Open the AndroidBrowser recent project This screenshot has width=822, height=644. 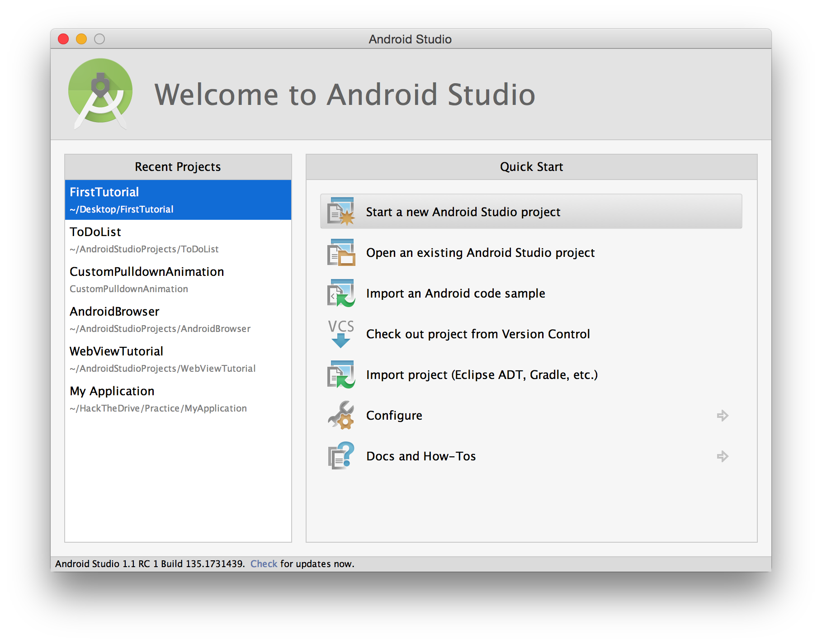(x=178, y=319)
